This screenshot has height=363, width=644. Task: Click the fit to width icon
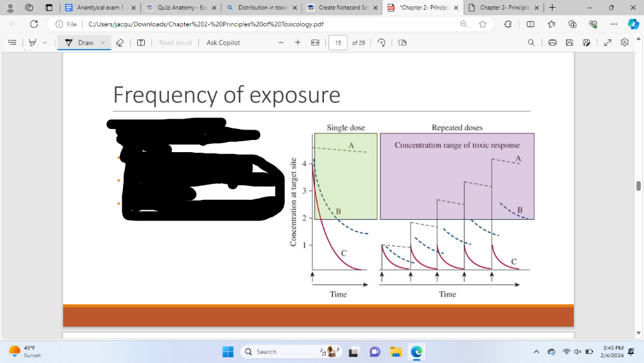pos(315,43)
